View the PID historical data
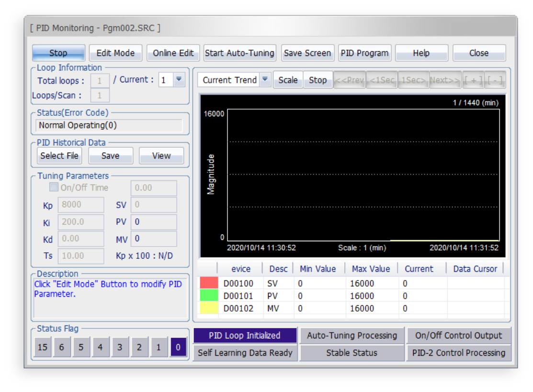This screenshot has width=533, height=392. click(161, 156)
